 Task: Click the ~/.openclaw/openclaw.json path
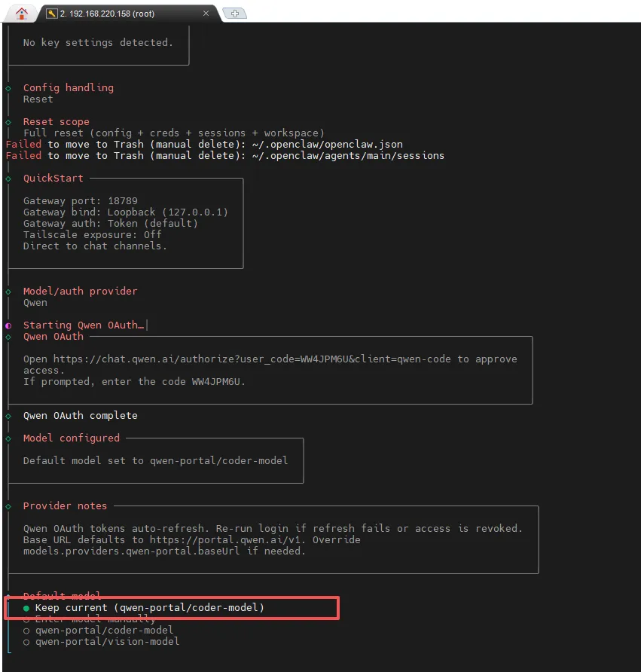[328, 145]
